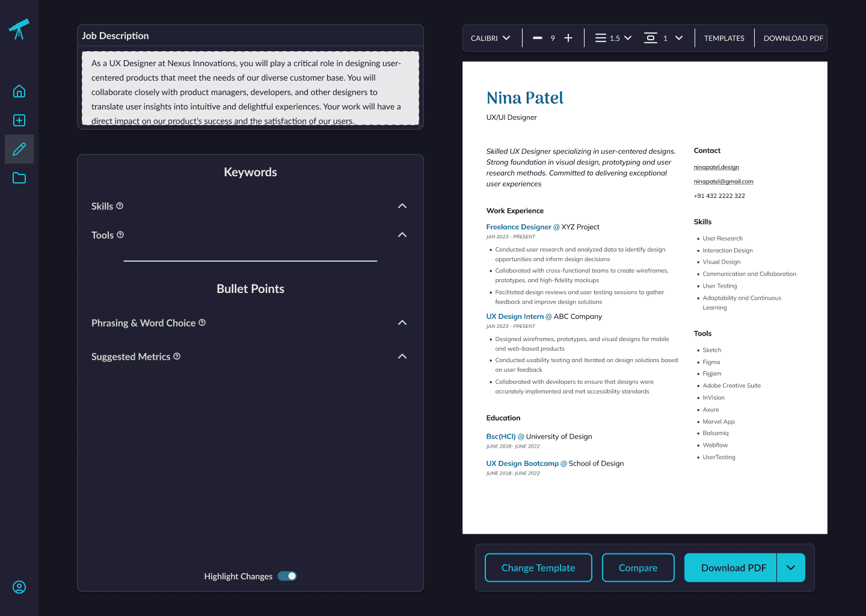Click the Contact heading on resume
866x616 pixels.
click(x=707, y=150)
